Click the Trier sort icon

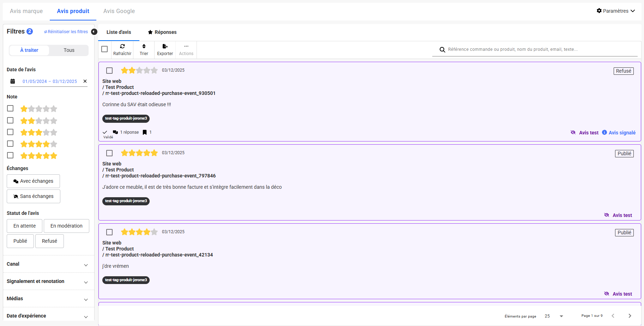(144, 47)
